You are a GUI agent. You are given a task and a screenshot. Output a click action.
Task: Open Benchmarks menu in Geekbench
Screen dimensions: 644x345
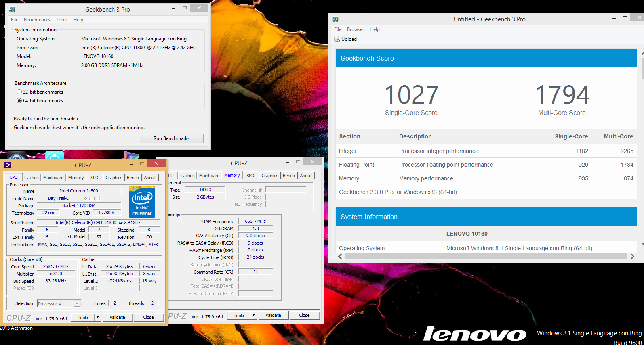click(37, 20)
